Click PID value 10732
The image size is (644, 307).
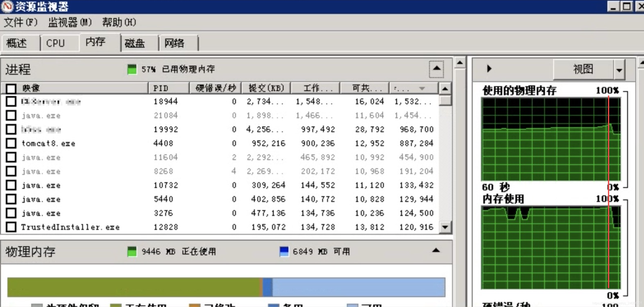(166, 185)
